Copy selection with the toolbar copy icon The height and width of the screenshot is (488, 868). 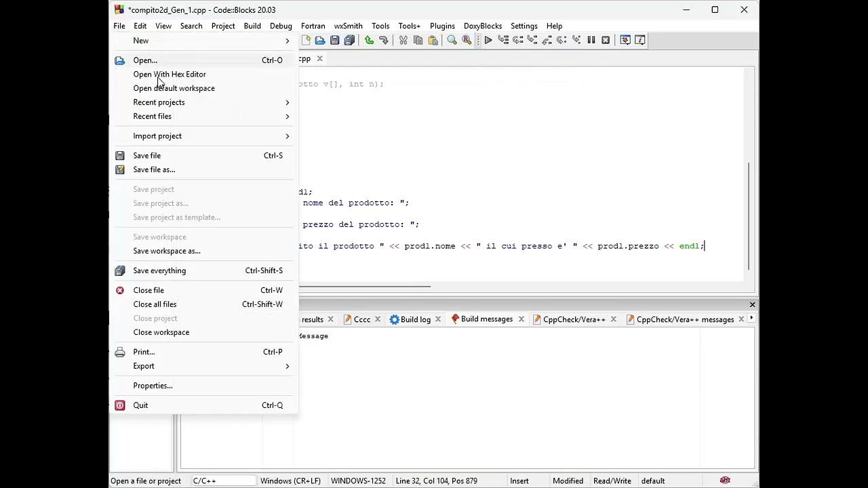tap(418, 41)
